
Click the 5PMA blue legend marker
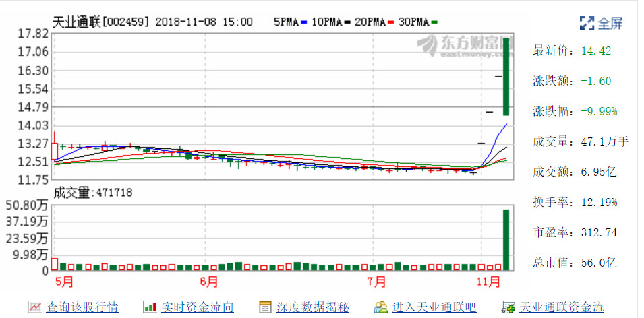pyautogui.click(x=303, y=22)
